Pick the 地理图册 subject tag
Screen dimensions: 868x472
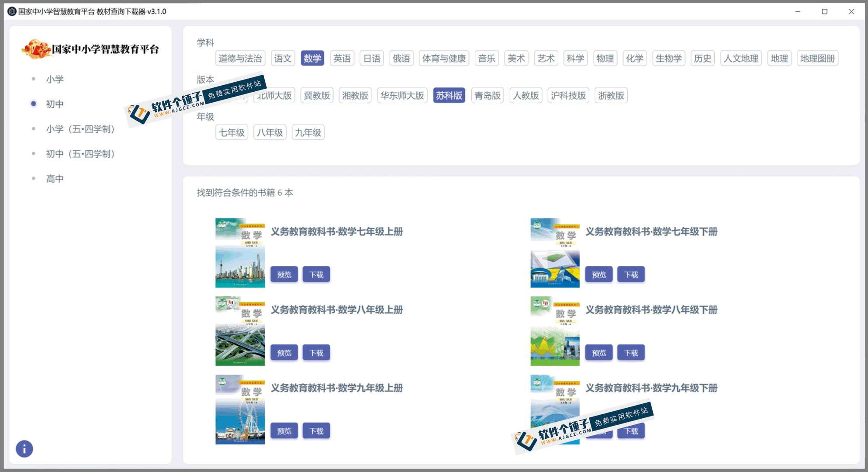click(817, 58)
